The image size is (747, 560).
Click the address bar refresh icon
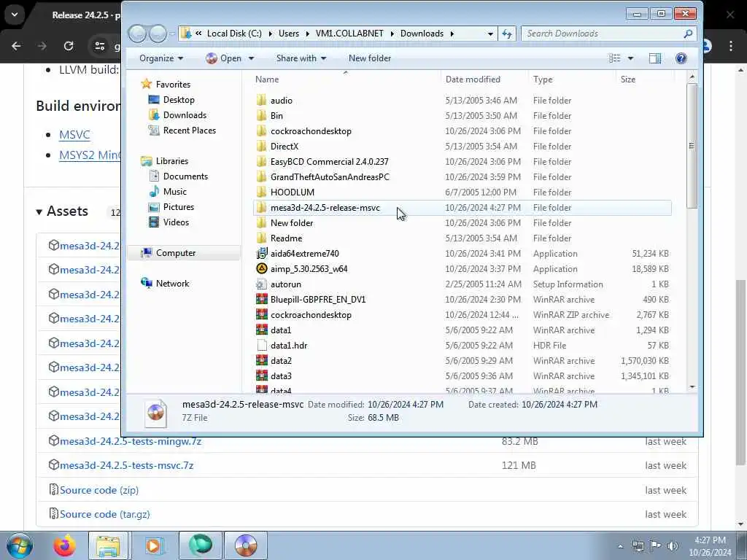pos(507,34)
